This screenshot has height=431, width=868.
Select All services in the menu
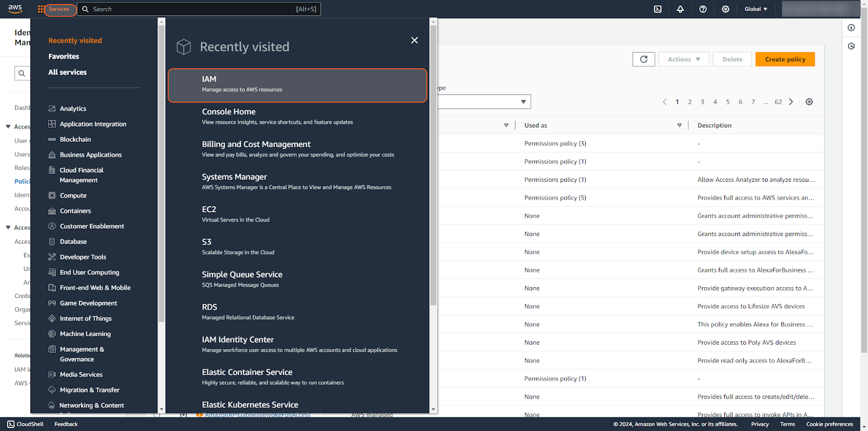click(x=67, y=72)
